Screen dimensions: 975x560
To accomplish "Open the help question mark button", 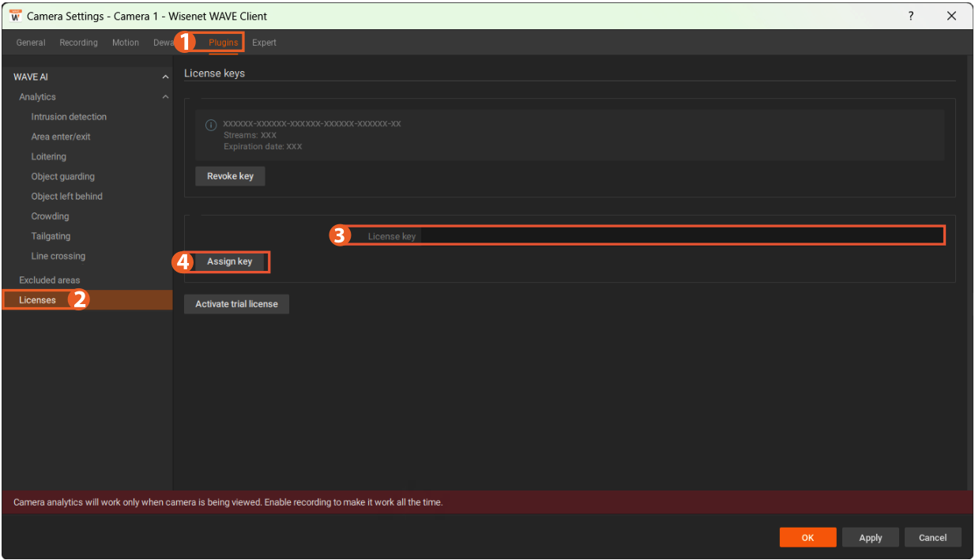I will point(911,16).
